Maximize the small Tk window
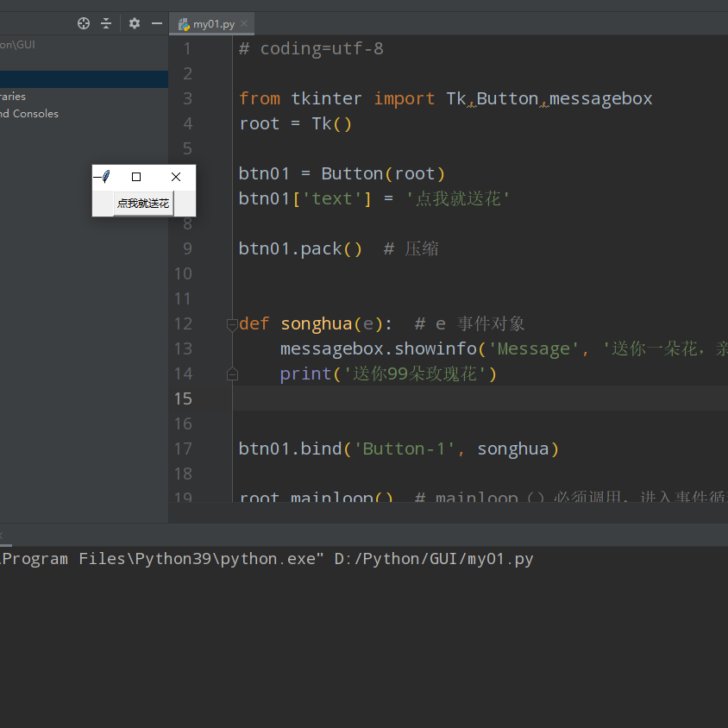The image size is (728, 728). (136, 177)
